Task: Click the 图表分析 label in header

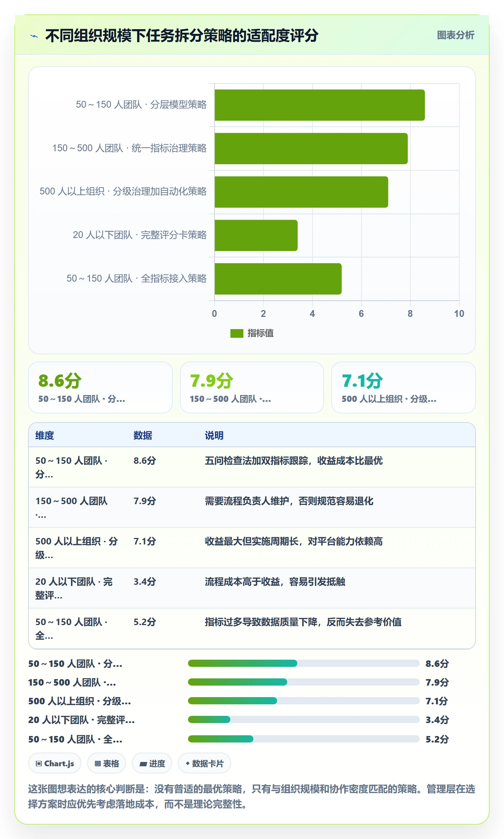Action: coord(455,35)
